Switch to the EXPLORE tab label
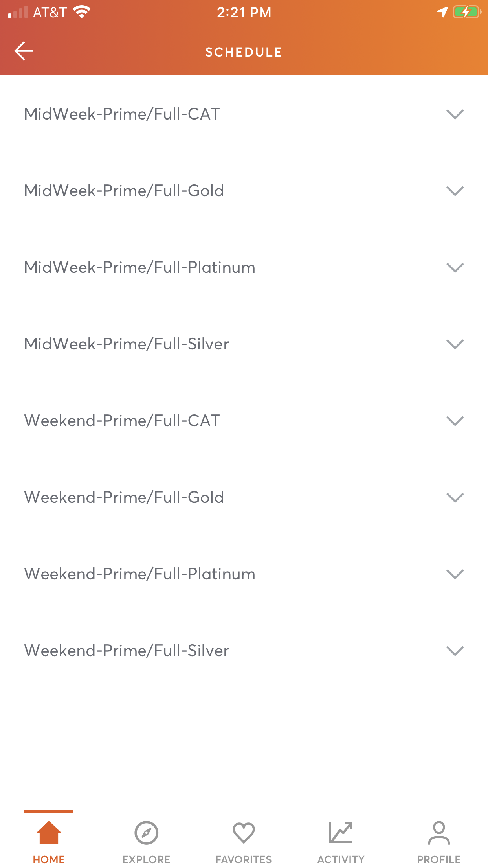The width and height of the screenshot is (488, 868). pyautogui.click(x=146, y=859)
